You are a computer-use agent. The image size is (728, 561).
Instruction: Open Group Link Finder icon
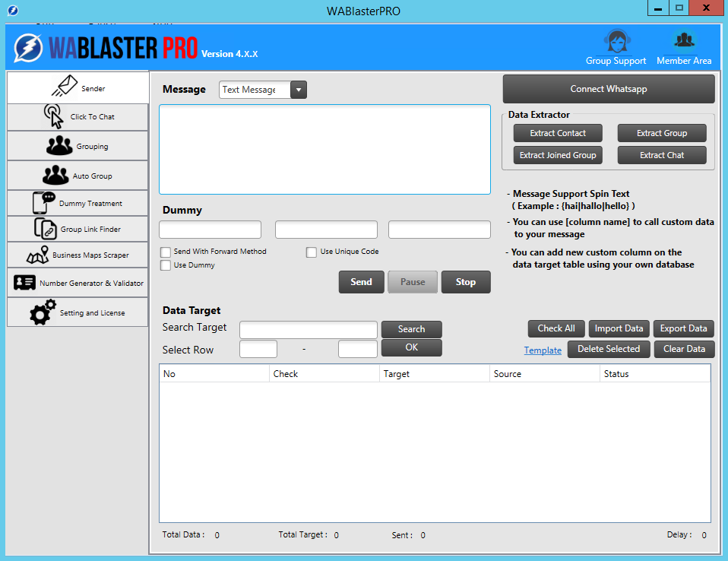pos(46,229)
